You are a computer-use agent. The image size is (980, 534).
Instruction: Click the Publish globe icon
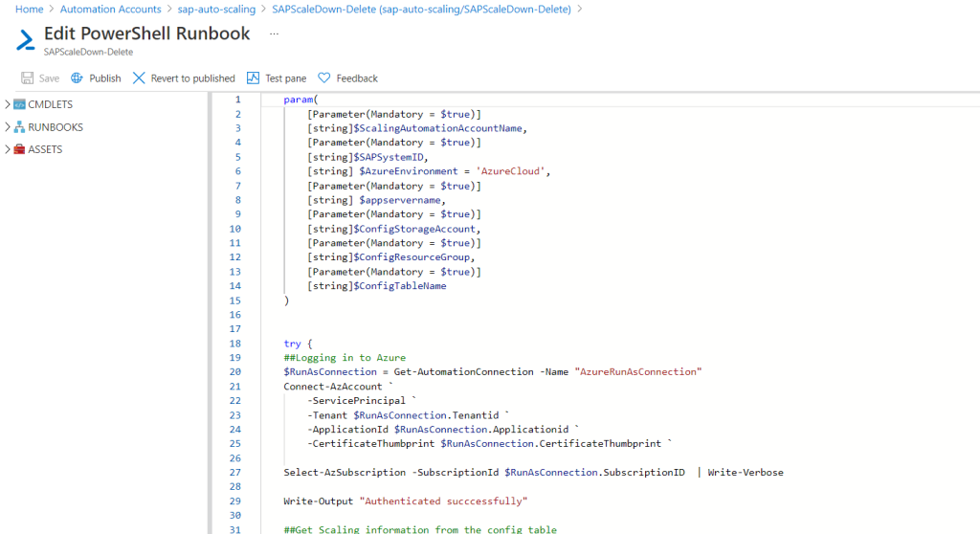(x=77, y=78)
